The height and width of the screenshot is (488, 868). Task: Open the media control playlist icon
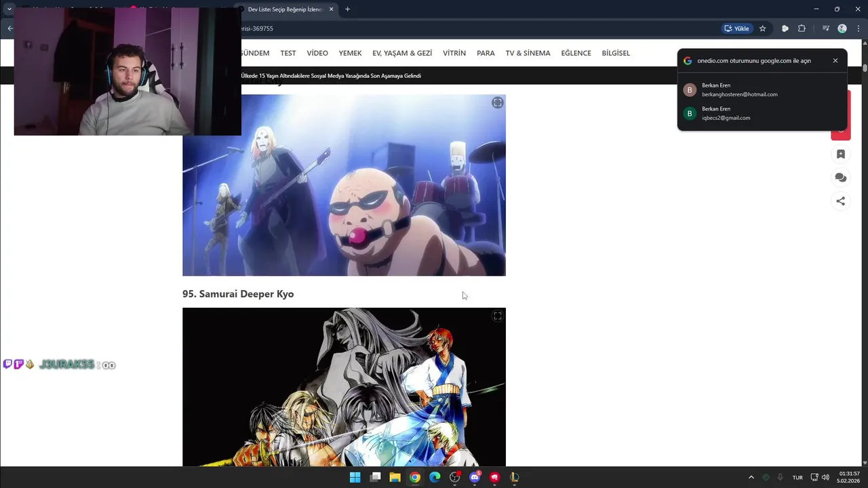click(x=825, y=28)
